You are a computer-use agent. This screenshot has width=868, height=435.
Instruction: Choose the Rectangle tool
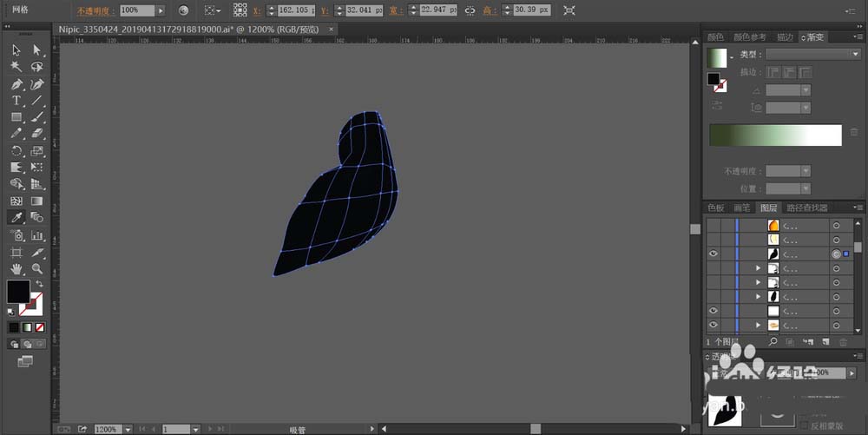[16, 117]
